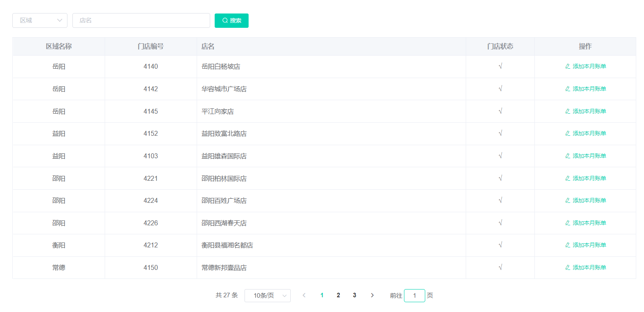Open the 10条/页 page size dropdown
Screen dimensions: 644x312
point(267,296)
